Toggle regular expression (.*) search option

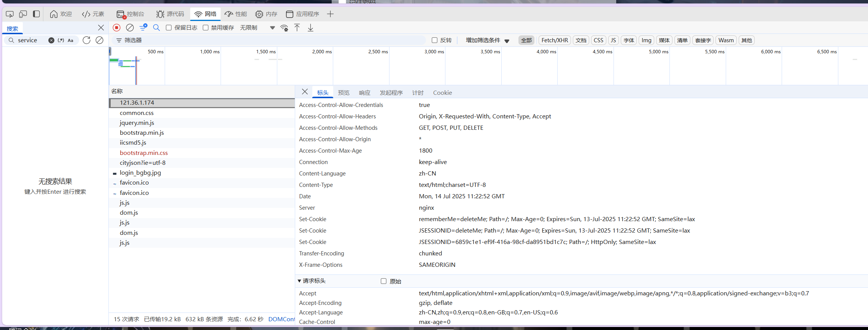pos(61,40)
